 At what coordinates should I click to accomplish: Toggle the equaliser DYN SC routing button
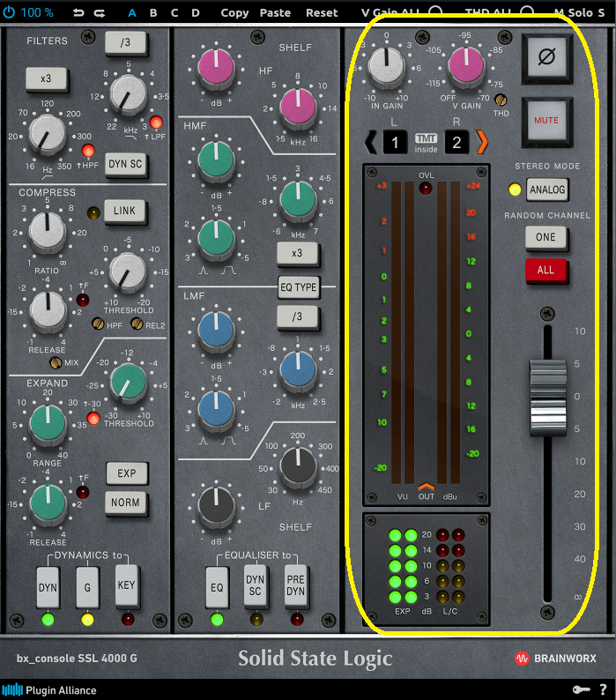click(x=256, y=585)
